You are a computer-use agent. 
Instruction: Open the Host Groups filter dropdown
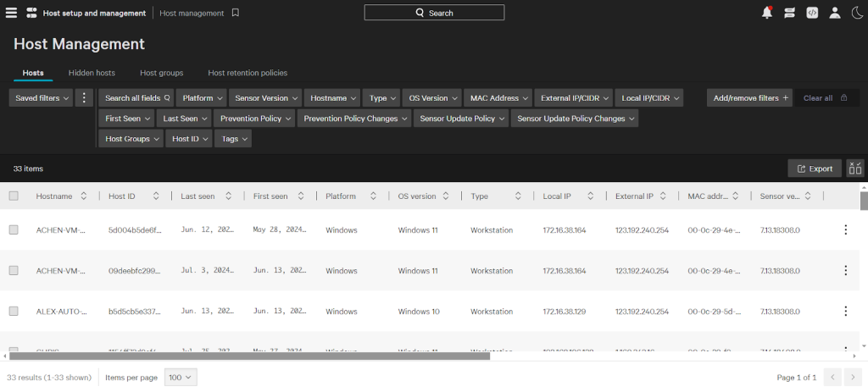[131, 139]
